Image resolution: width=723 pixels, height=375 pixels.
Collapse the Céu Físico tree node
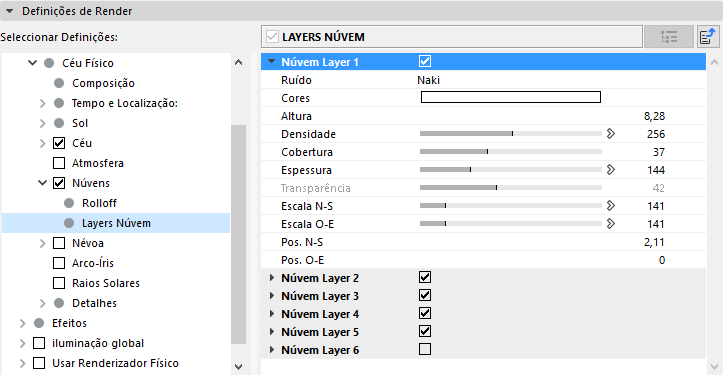coord(32,63)
